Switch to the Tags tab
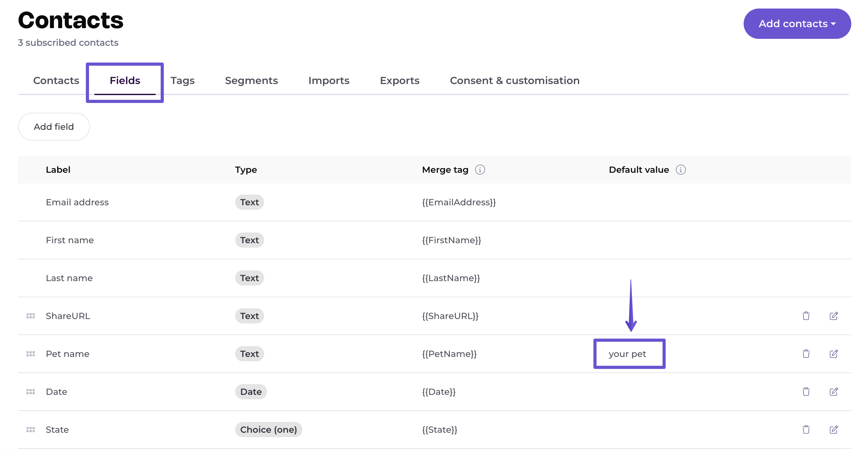The height and width of the screenshot is (452, 868). click(182, 80)
